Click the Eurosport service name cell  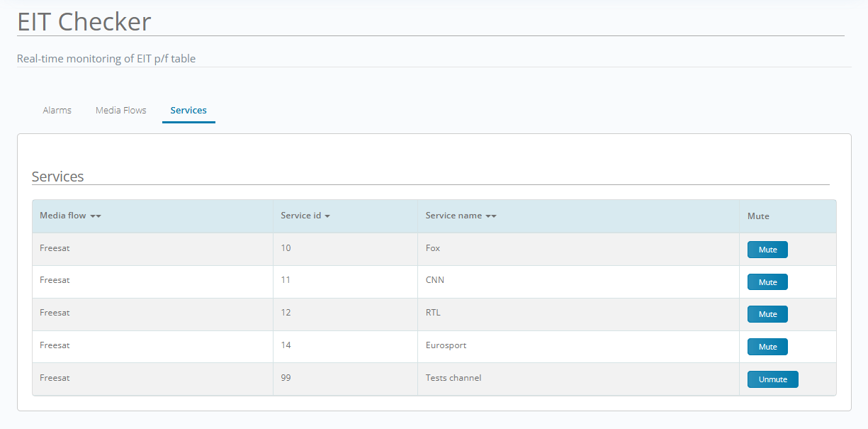[x=446, y=345]
